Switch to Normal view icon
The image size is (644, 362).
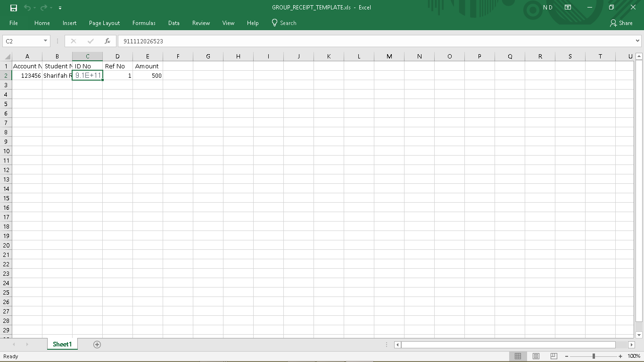pyautogui.click(x=518, y=356)
